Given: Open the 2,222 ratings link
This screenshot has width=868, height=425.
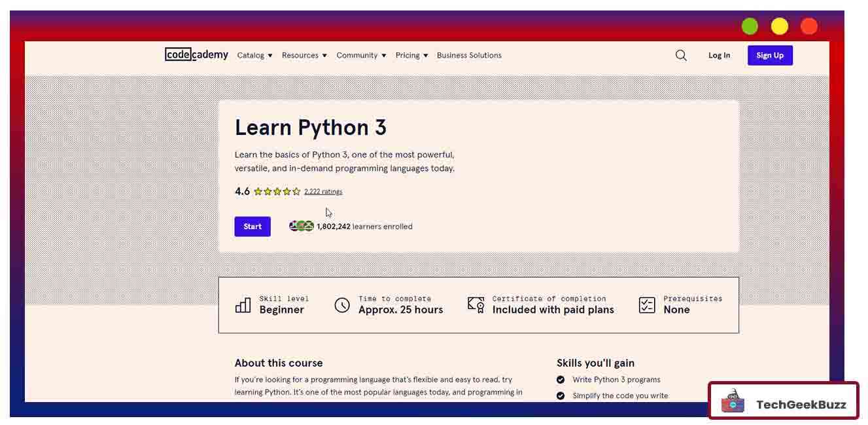Looking at the screenshot, I should 323,191.
